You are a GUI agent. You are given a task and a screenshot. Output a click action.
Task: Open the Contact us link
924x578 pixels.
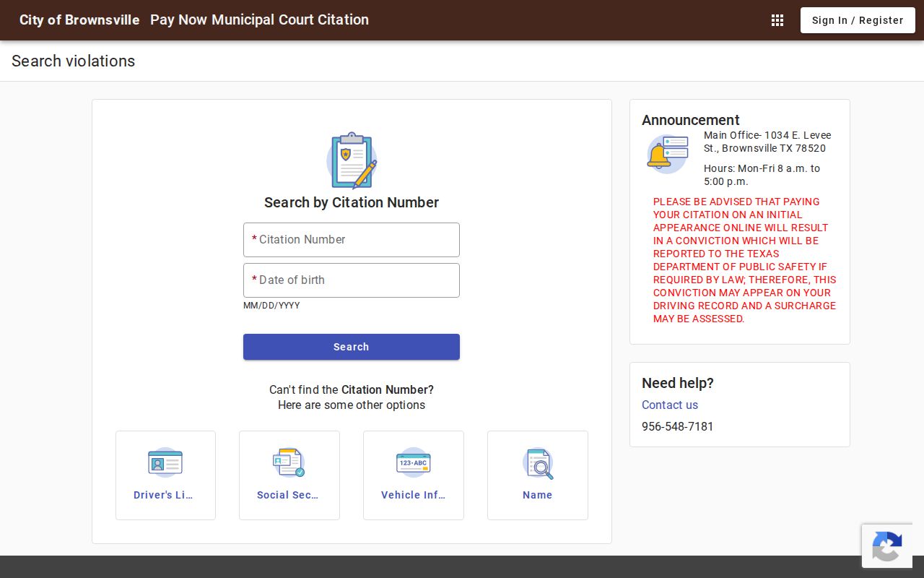click(670, 405)
